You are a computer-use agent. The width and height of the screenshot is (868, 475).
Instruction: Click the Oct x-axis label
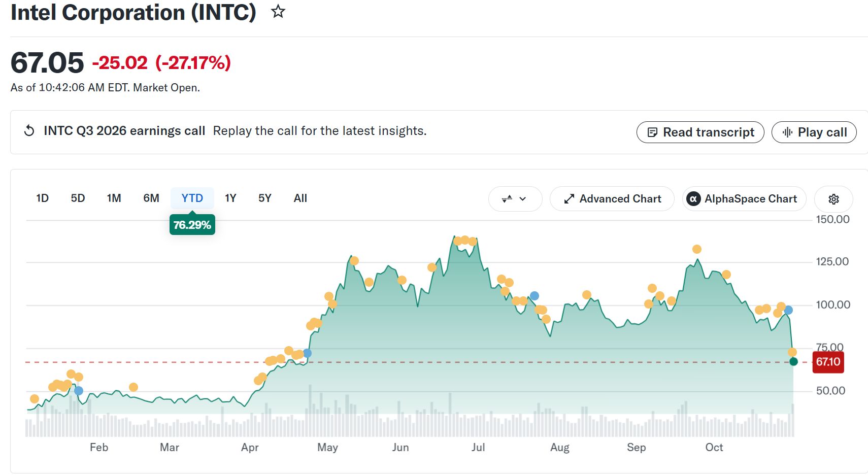[x=714, y=447]
